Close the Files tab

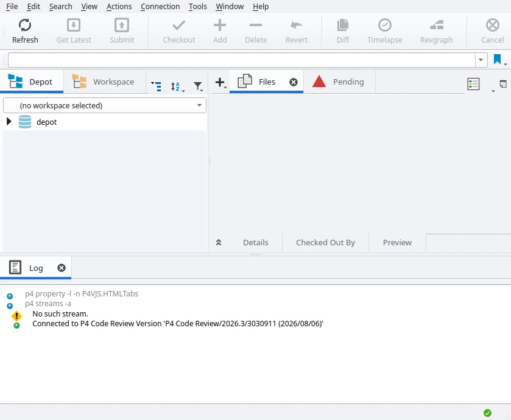point(294,82)
